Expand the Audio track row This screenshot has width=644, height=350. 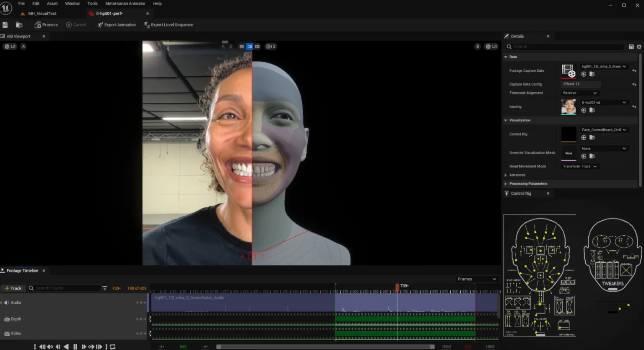click(2, 303)
